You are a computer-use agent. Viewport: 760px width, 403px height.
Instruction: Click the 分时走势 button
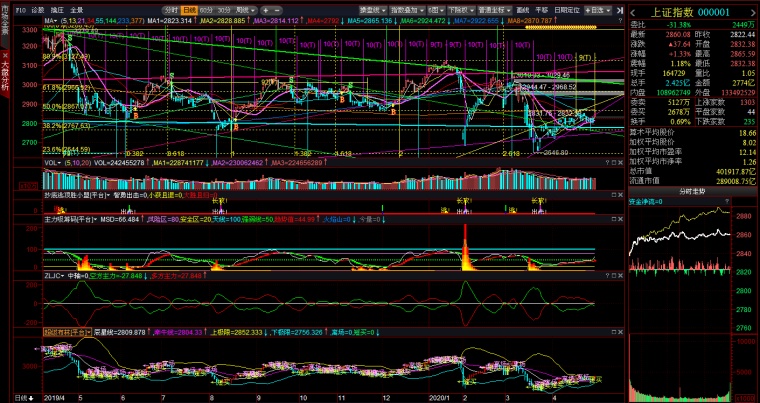pyautogui.click(x=692, y=192)
